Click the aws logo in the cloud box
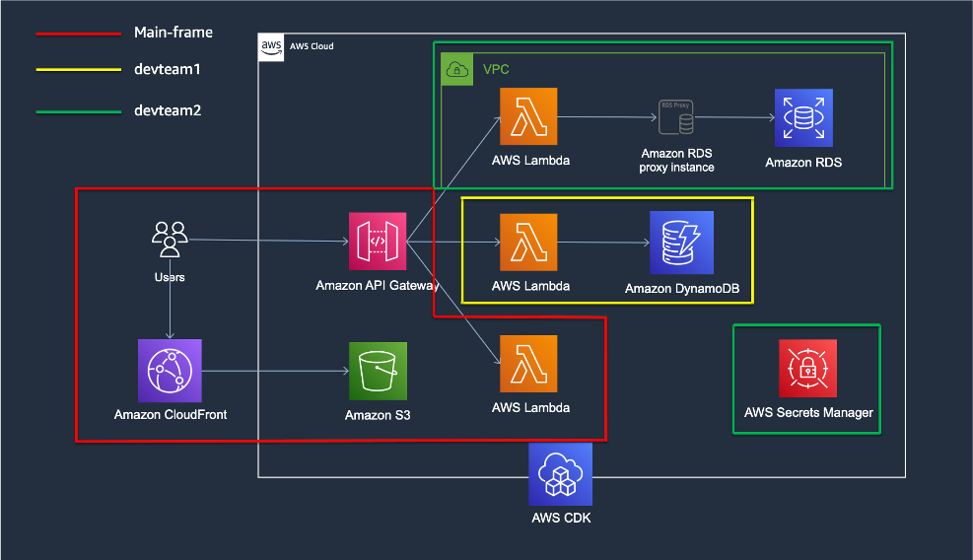This screenshot has height=560, width=973. point(271,47)
